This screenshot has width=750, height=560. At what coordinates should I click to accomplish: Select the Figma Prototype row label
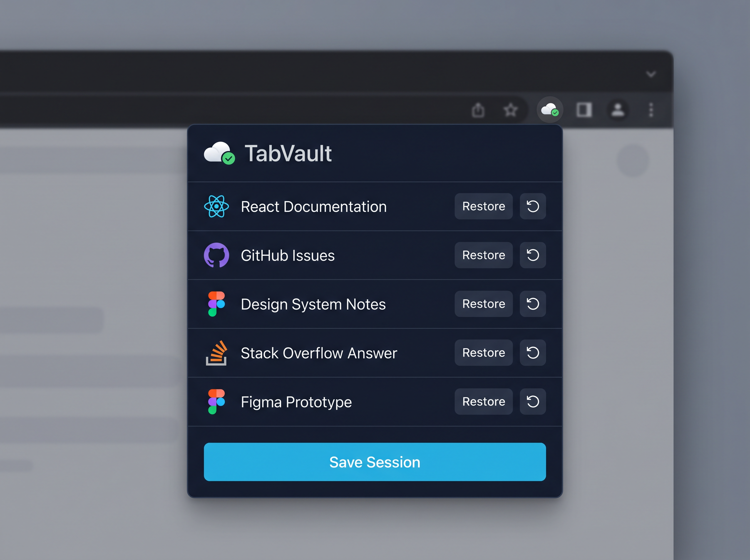(296, 402)
